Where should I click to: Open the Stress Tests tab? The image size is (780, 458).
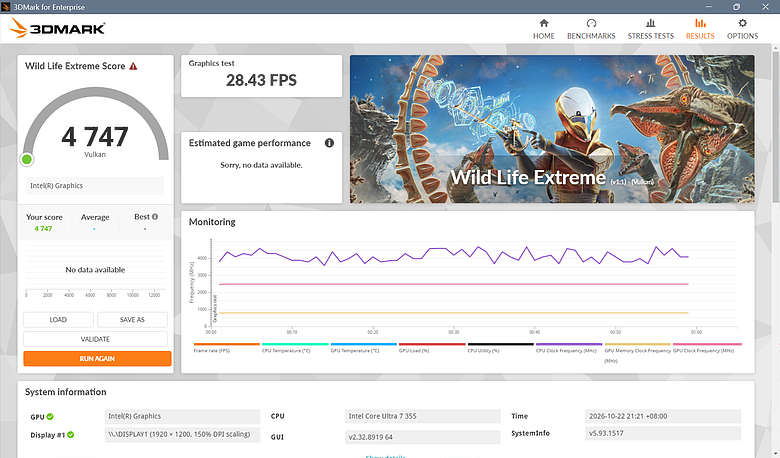(x=651, y=29)
